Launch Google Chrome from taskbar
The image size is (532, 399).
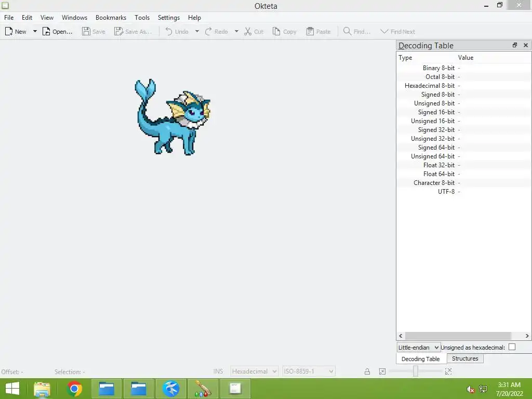[74, 389]
